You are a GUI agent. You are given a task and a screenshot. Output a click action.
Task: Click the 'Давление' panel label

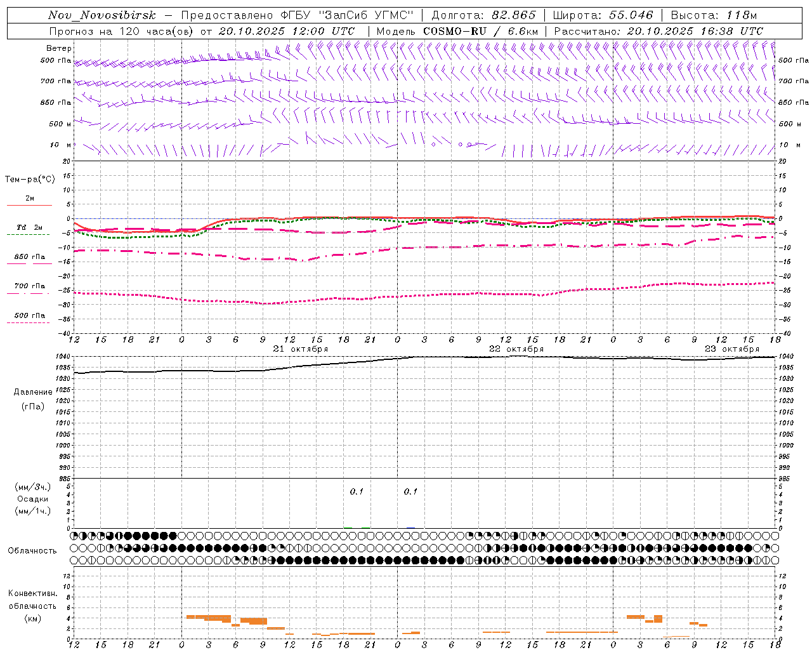pyautogui.click(x=33, y=392)
